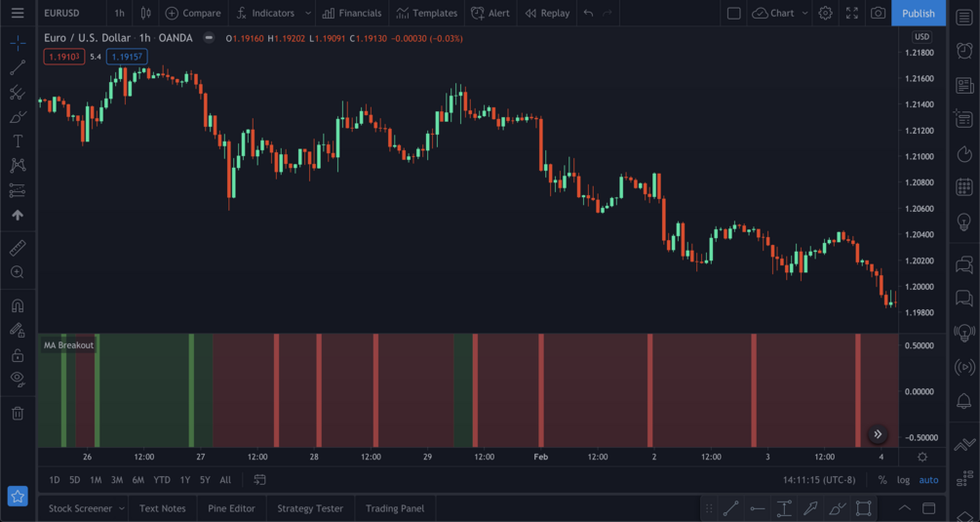Toggle log scale mode
The height and width of the screenshot is (522, 980).
pyautogui.click(x=903, y=480)
